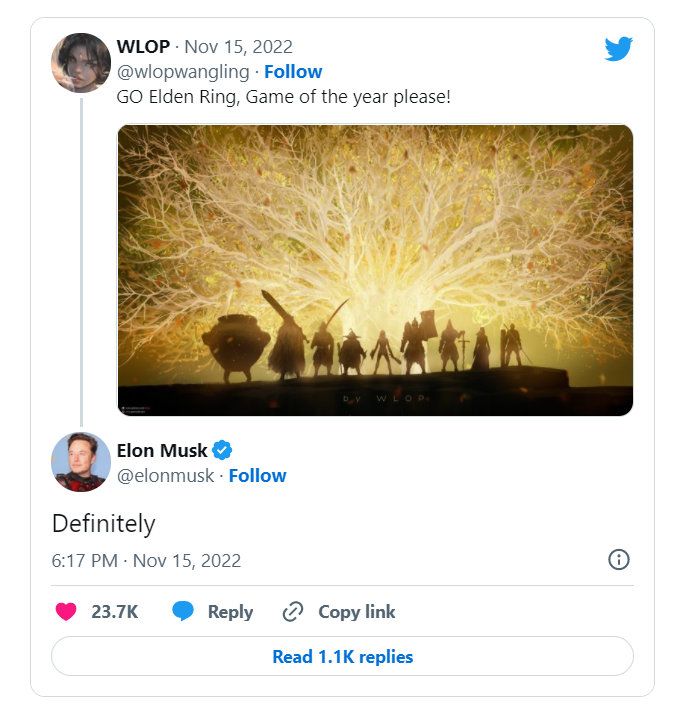Viewport: 683px width, 716px height.
Task: Click the Read 1.1K replies button
Action: [x=342, y=657]
